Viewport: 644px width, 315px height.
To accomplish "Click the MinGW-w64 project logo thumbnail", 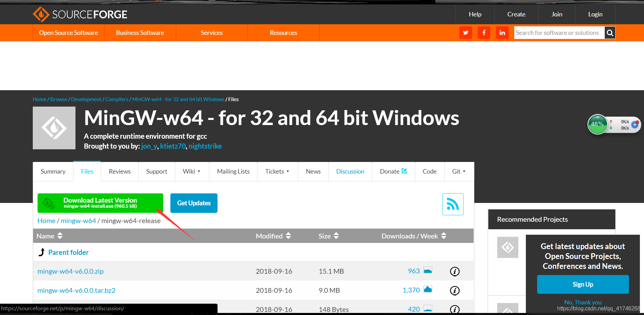I will (54, 128).
